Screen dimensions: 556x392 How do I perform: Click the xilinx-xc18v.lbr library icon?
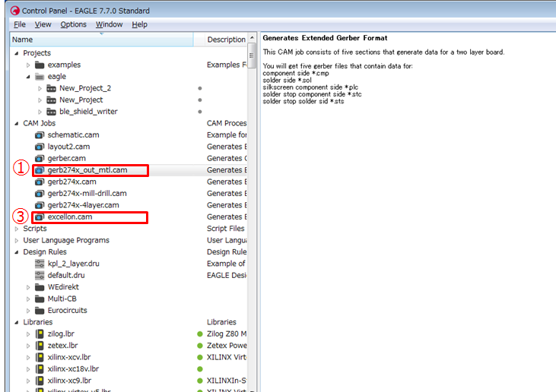click(x=40, y=369)
